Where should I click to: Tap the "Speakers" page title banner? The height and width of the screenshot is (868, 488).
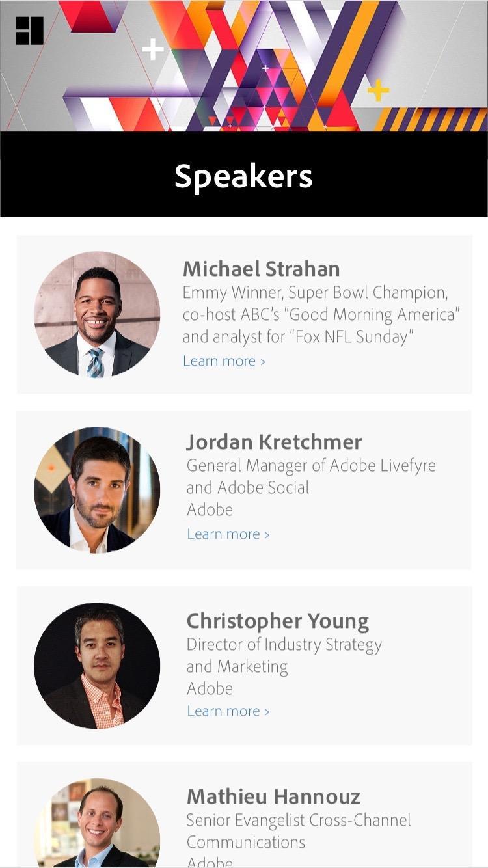coord(244,174)
